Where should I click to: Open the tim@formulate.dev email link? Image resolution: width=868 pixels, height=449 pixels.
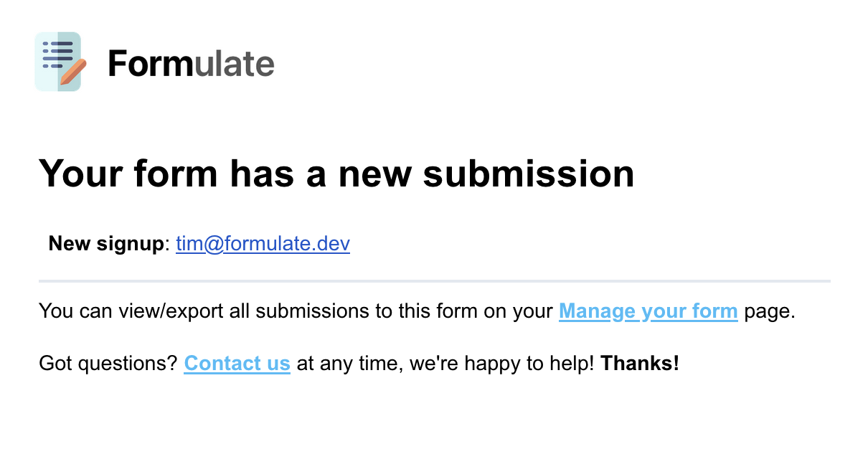263,244
